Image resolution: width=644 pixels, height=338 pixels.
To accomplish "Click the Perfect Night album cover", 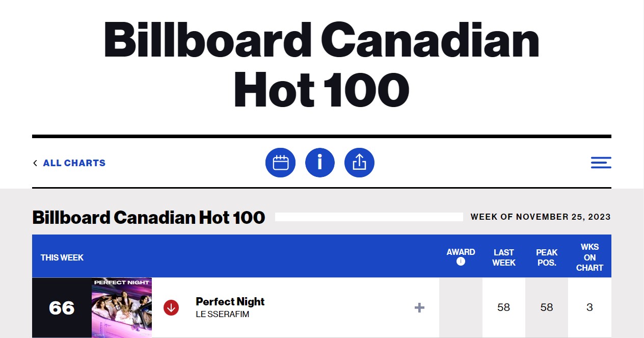I will 122,307.
